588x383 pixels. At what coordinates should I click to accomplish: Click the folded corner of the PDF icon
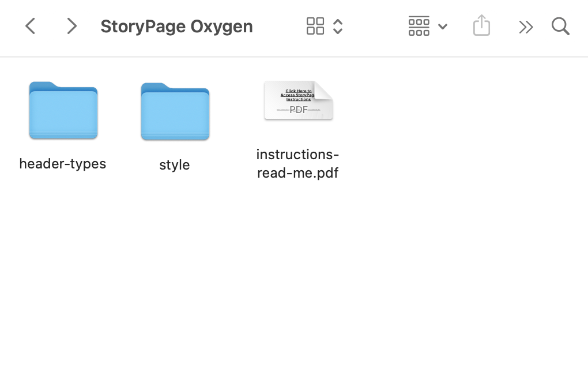tap(323, 90)
